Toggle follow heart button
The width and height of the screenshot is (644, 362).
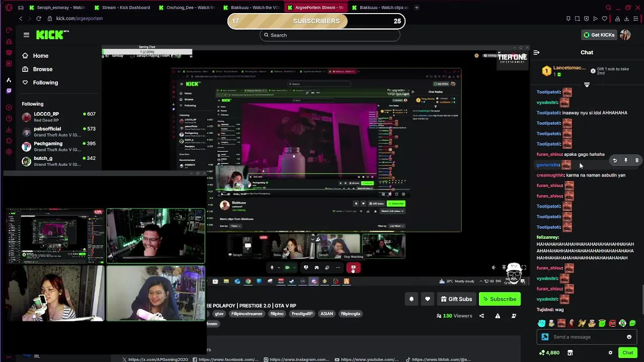(428, 299)
